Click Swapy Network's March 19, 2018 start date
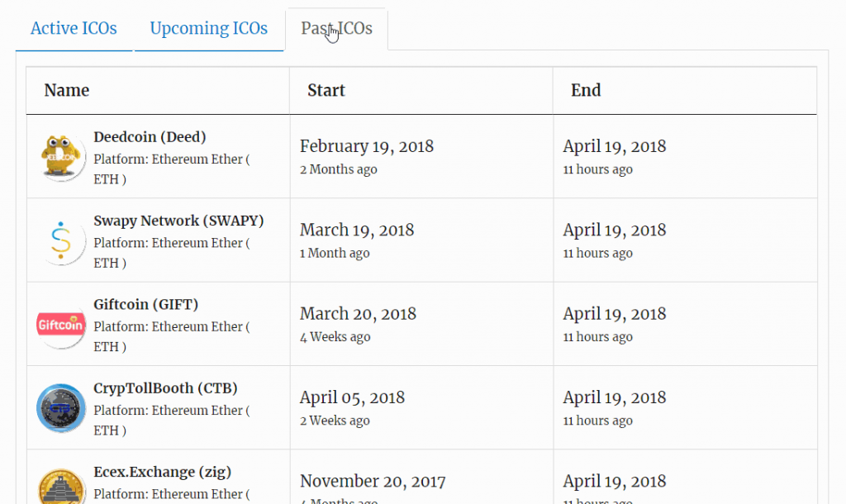846x504 pixels. (x=357, y=231)
